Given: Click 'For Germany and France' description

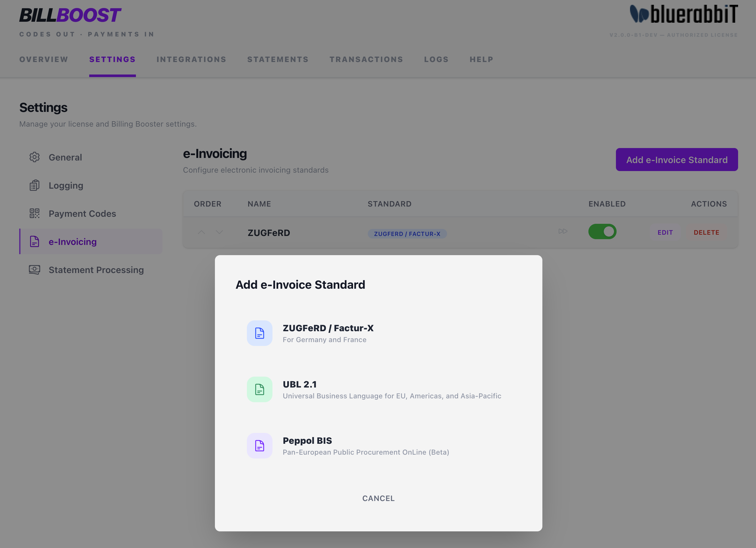Looking at the screenshot, I should click(x=324, y=340).
